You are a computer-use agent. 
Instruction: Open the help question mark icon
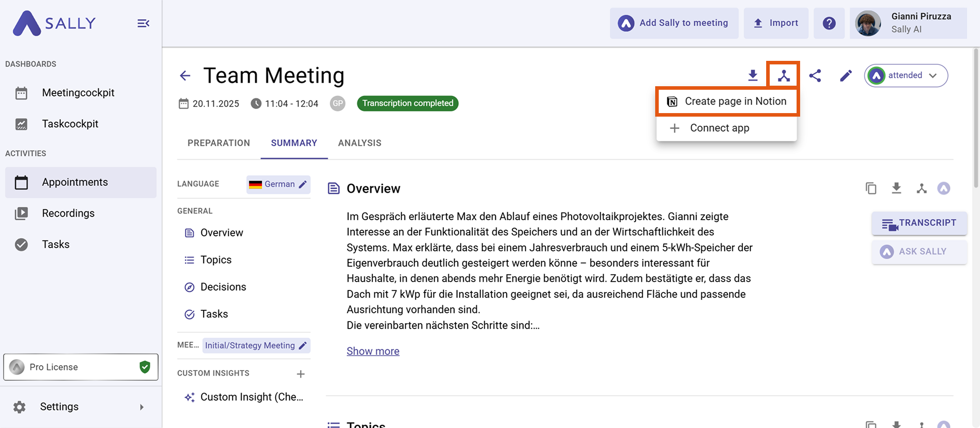tap(829, 23)
